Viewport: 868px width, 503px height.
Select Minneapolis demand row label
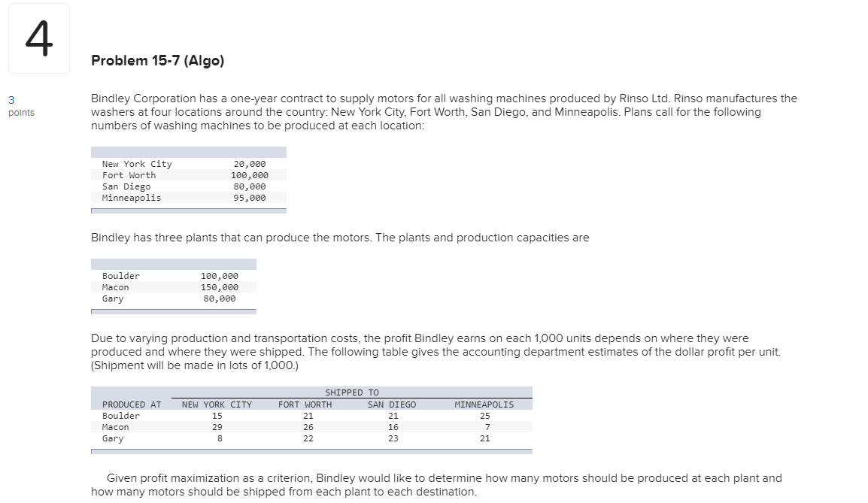(x=131, y=198)
